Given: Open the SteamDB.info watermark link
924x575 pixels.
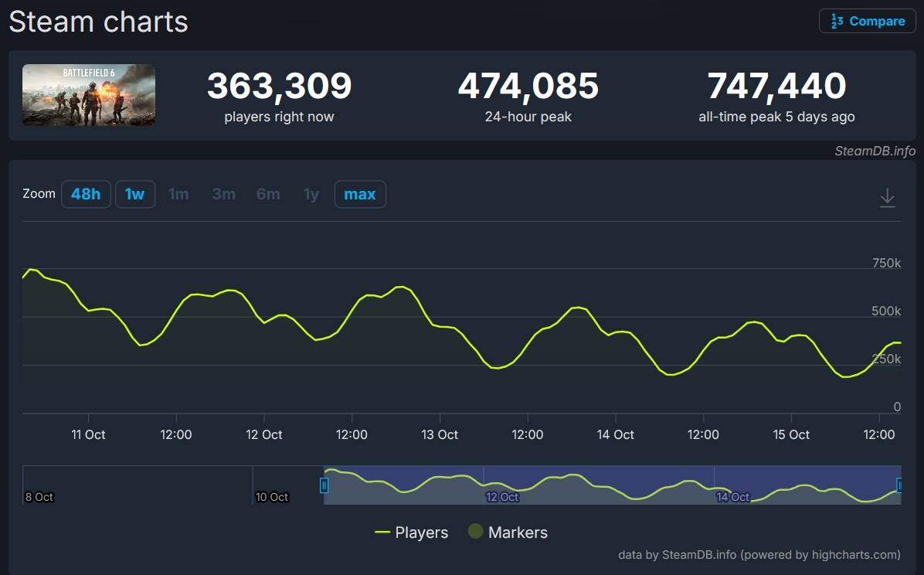Looking at the screenshot, I should (x=875, y=151).
